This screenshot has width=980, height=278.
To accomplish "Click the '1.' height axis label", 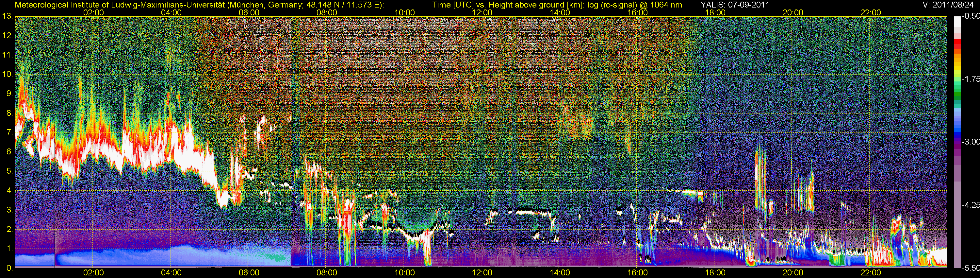I will click(x=9, y=249).
